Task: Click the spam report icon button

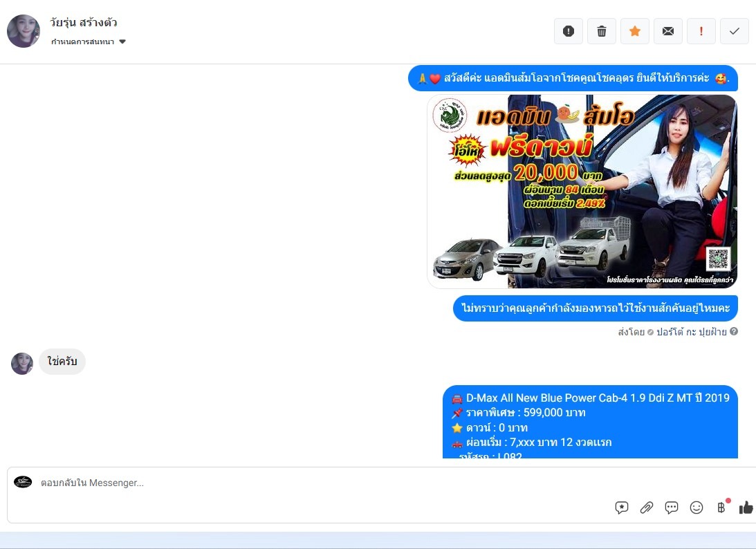Action: (x=569, y=31)
